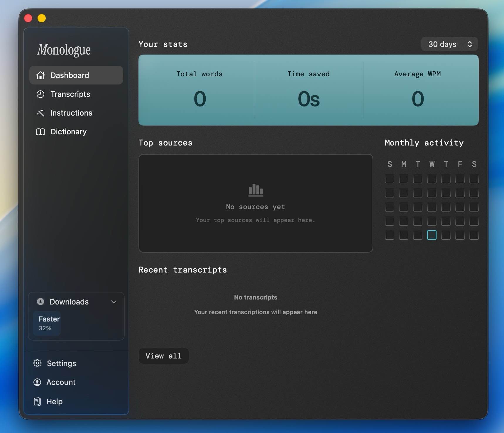Viewport: 504px width, 433px height.
Task: Collapse the Downloads section
Action: [x=114, y=302]
